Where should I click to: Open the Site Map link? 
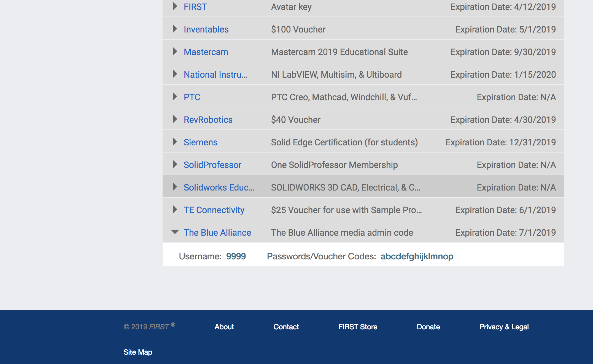pos(138,352)
